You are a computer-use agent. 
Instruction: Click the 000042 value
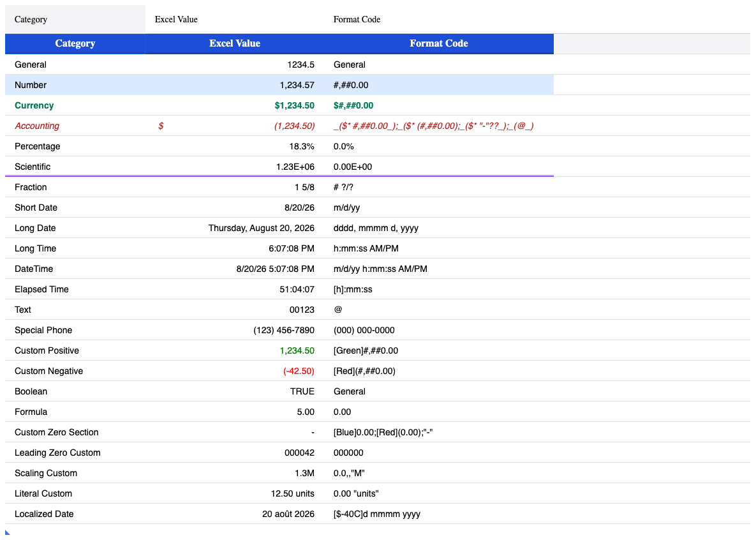pyautogui.click(x=234, y=453)
